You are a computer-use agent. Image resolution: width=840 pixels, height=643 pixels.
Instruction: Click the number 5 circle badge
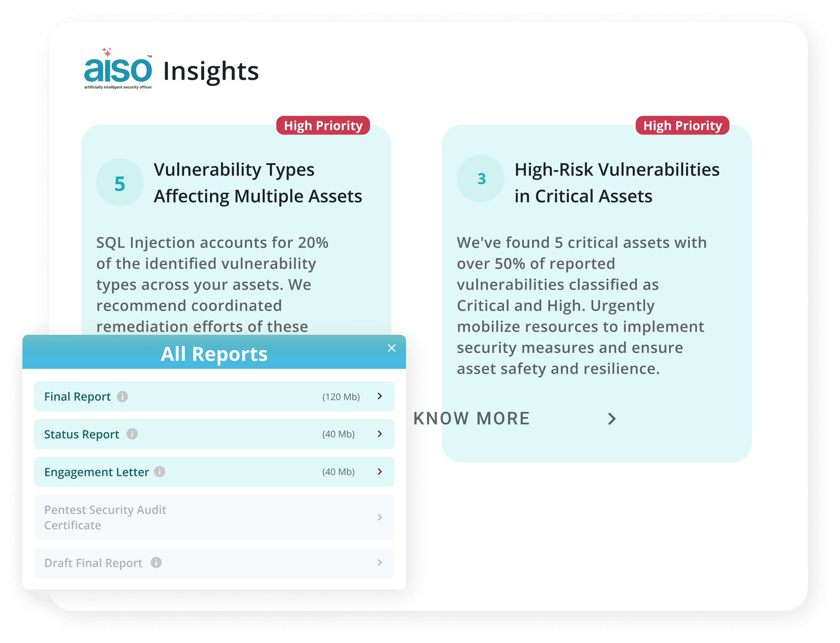[120, 183]
